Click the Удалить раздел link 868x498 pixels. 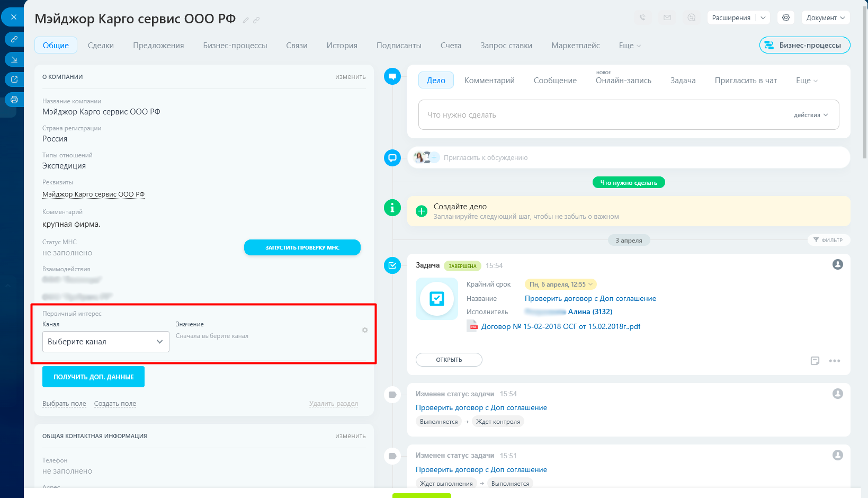(x=334, y=404)
